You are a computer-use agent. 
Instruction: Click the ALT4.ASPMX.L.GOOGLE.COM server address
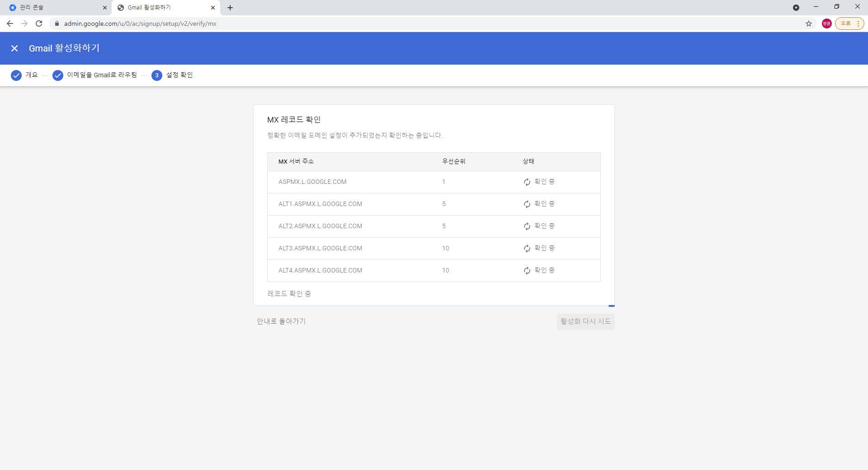[320, 270]
